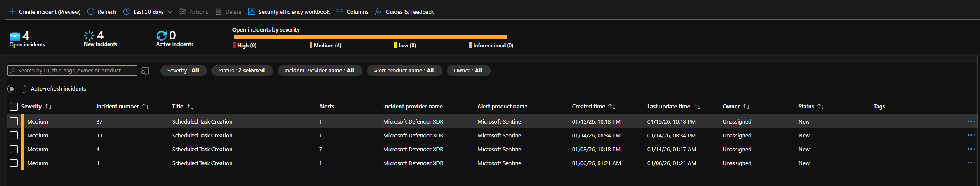Open incident 4 Scheduled Task Creation title
Viewport: 980px width, 186px height.
(x=202, y=150)
